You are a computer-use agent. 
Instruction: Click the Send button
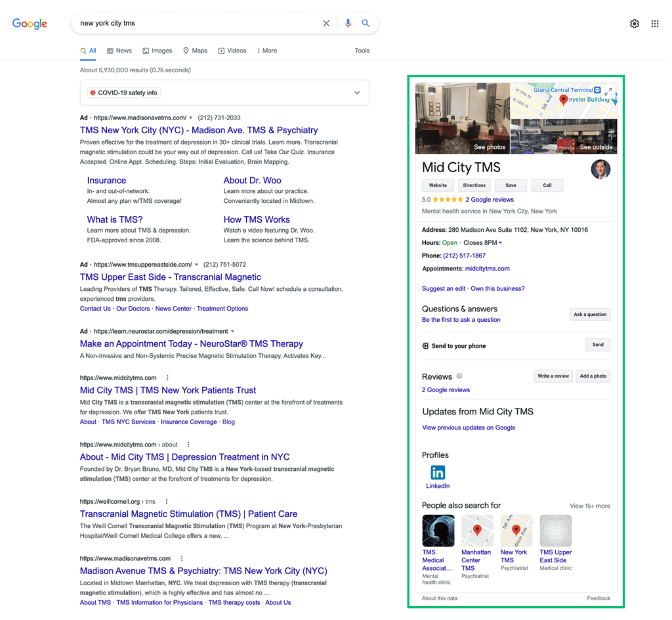(598, 345)
